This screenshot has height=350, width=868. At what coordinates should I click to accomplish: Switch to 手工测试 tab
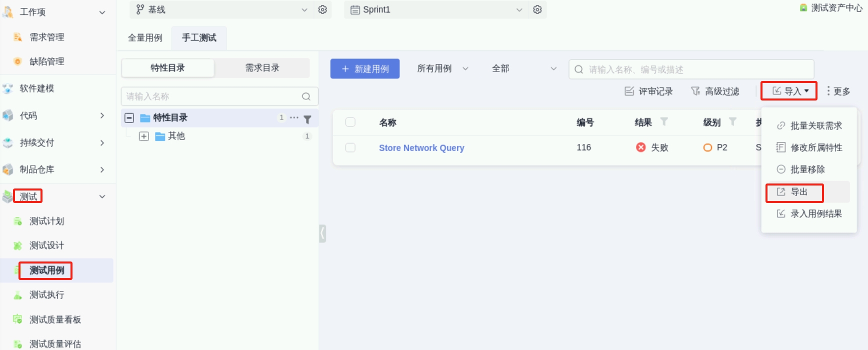tap(199, 38)
